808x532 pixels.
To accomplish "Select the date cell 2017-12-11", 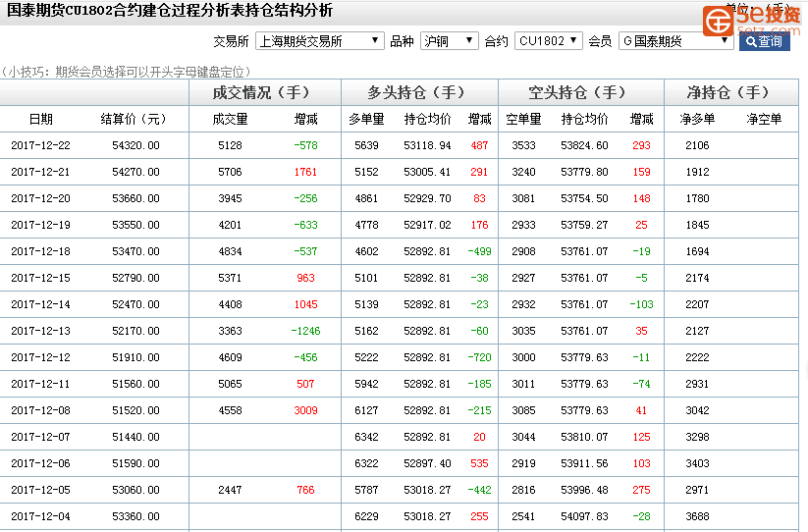I will pyautogui.click(x=40, y=384).
